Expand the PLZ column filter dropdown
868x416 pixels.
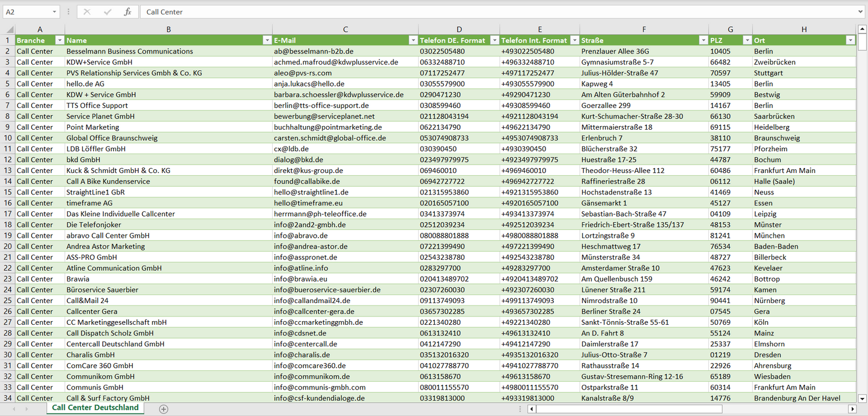(x=747, y=40)
